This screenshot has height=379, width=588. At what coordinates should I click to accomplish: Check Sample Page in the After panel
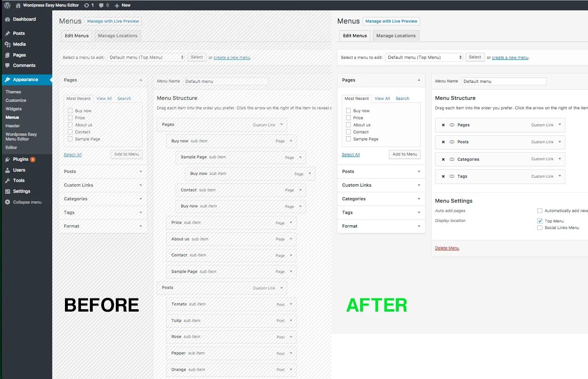click(x=348, y=139)
